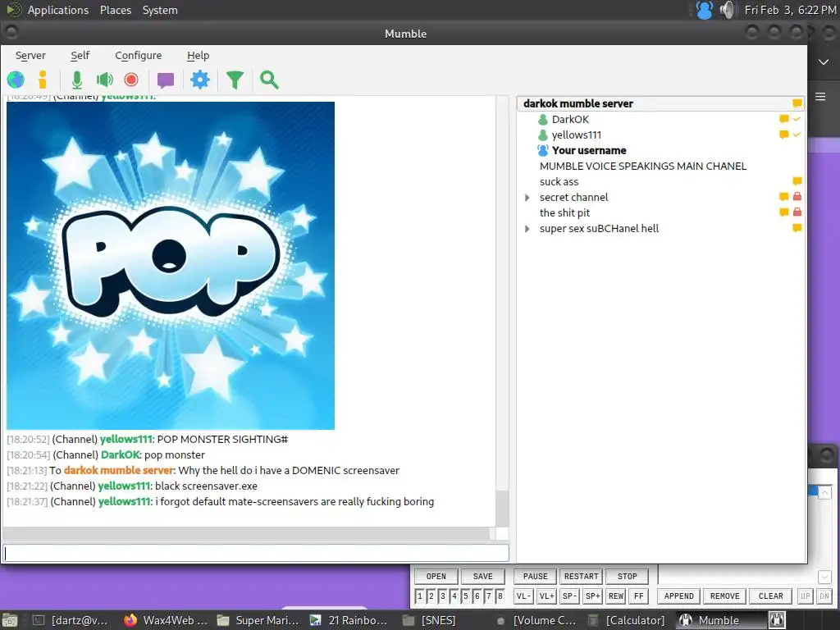Click VL+ volume up button
The width and height of the screenshot is (840, 630).
[x=546, y=596]
